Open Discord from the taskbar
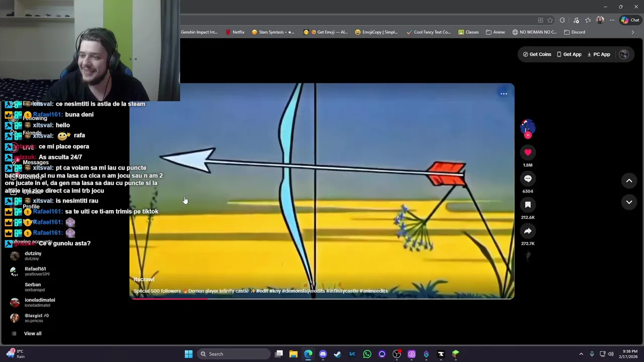644x362 pixels. coord(323,354)
